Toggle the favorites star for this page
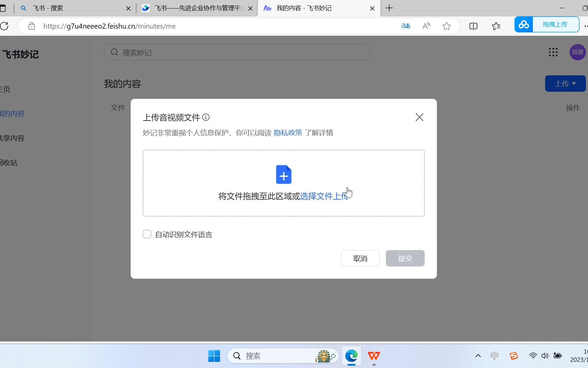588x368 pixels. (x=446, y=26)
